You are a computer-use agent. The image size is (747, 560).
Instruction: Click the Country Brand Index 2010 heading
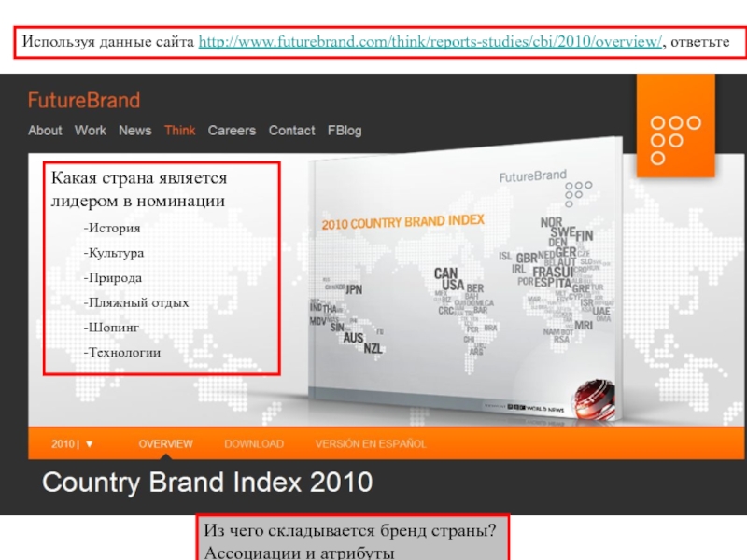[207, 483]
